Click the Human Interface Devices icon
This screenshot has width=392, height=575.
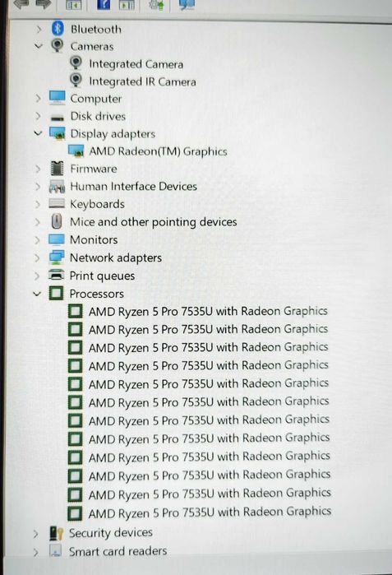[57, 187]
